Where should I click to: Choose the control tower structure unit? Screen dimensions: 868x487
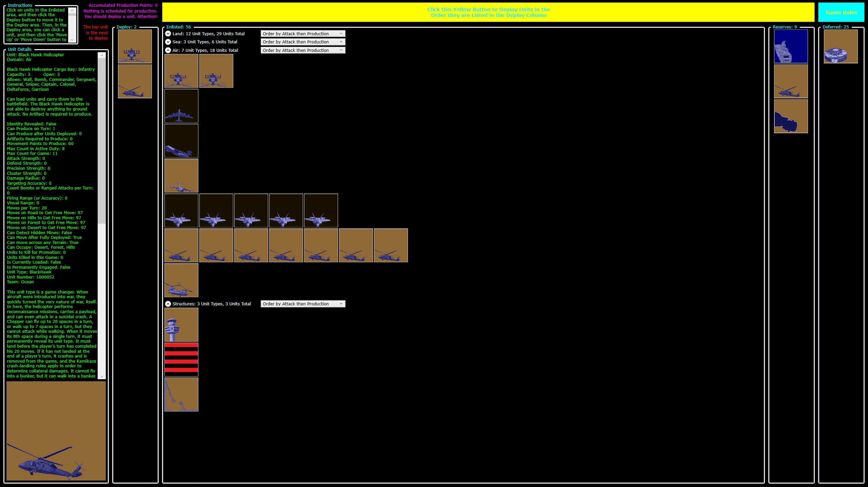pyautogui.click(x=181, y=325)
